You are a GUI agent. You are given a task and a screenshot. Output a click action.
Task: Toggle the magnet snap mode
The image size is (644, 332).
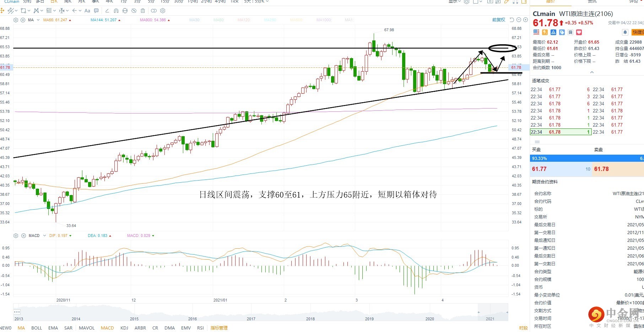point(116,11)
